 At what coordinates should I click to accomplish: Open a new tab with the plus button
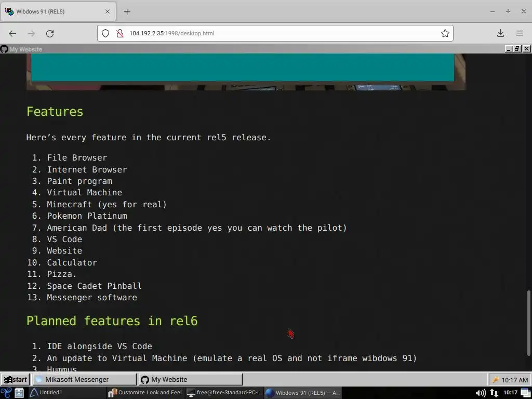(x=127, y=11)
